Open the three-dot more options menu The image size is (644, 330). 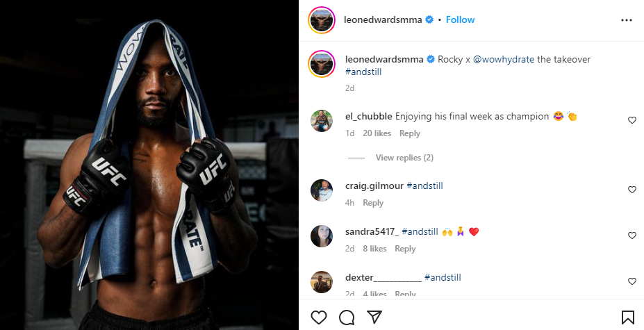pyautogui.click(x=627, y=20)
